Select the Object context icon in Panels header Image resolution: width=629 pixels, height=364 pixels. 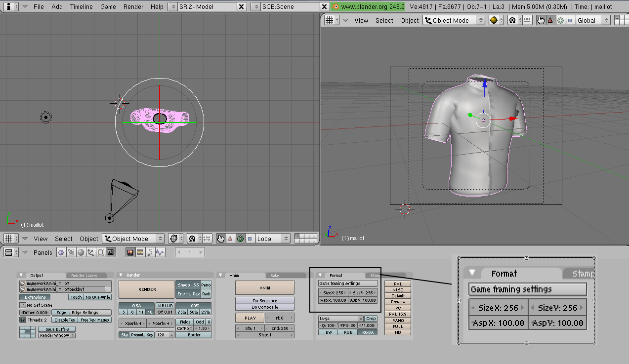click(90, 252)
